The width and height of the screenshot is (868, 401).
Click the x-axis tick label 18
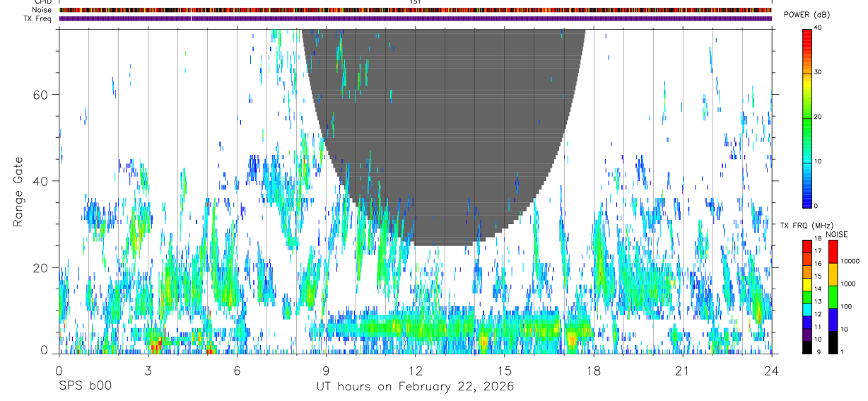[593, 371]
